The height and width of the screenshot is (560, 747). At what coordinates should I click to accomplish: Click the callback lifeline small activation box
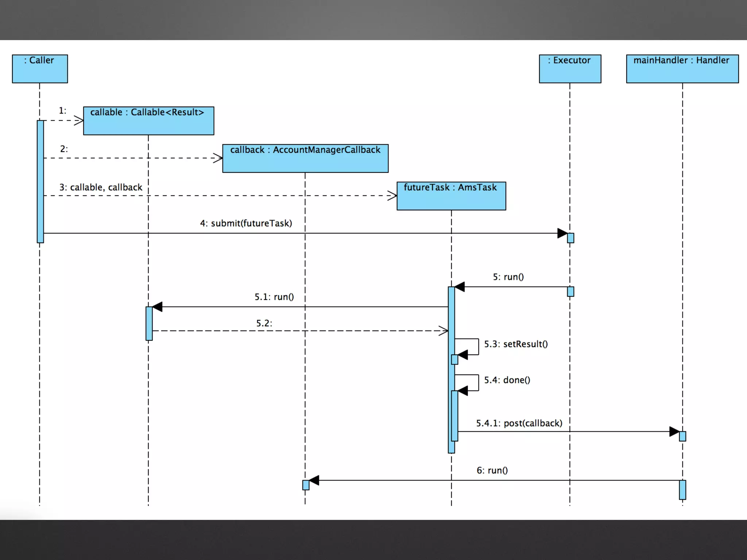[306, 485]
